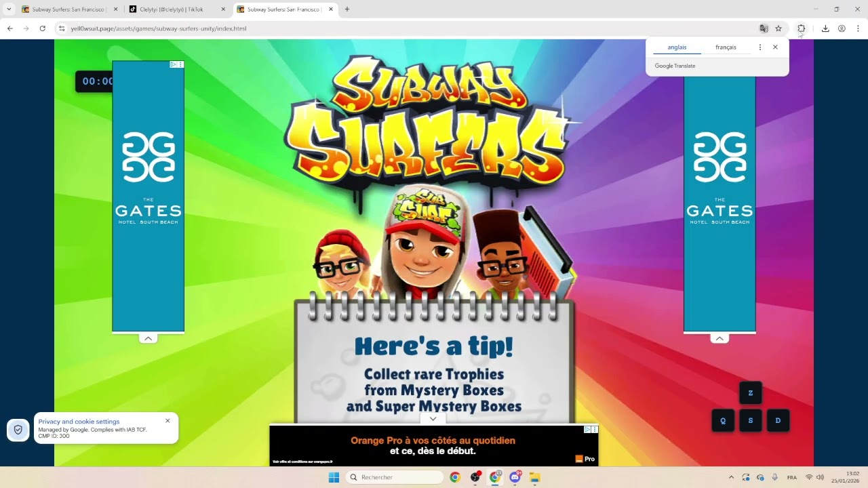Image resolution: width=868 pixels, height=488 pixels.
Task: Open the Windows Start menu
Action: click(334, 477)
